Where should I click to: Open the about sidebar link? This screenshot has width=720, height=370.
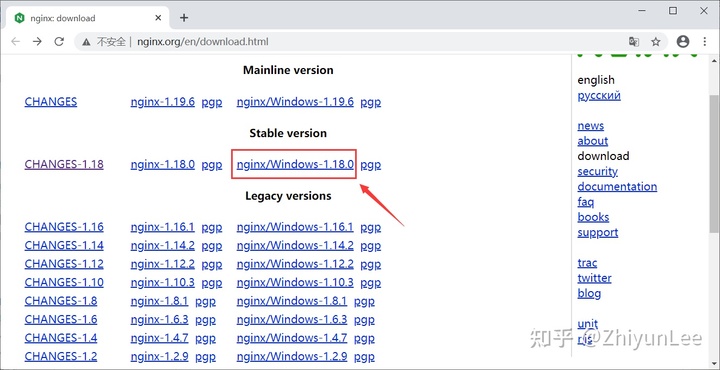pos(593,140)
